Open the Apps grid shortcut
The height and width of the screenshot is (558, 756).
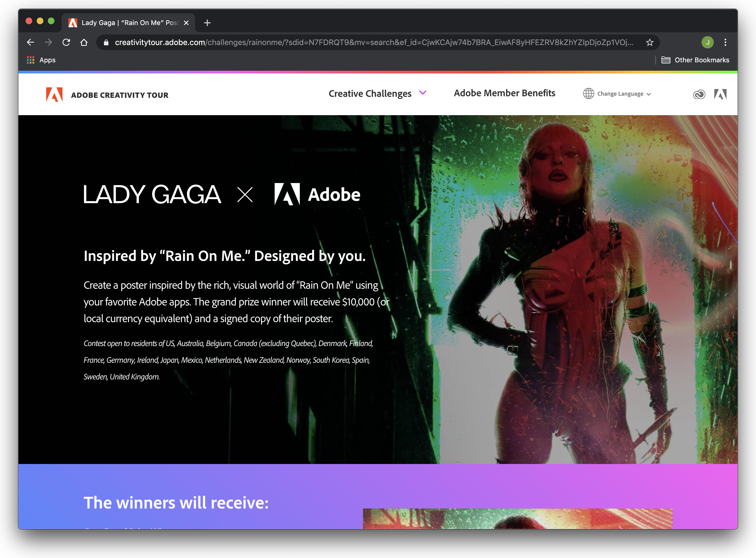(30, 60)
